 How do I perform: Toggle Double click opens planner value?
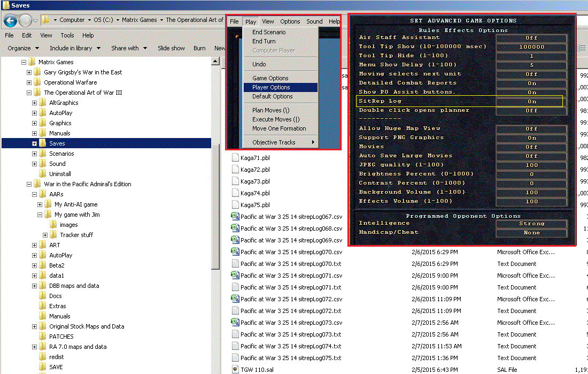(531, 110)
